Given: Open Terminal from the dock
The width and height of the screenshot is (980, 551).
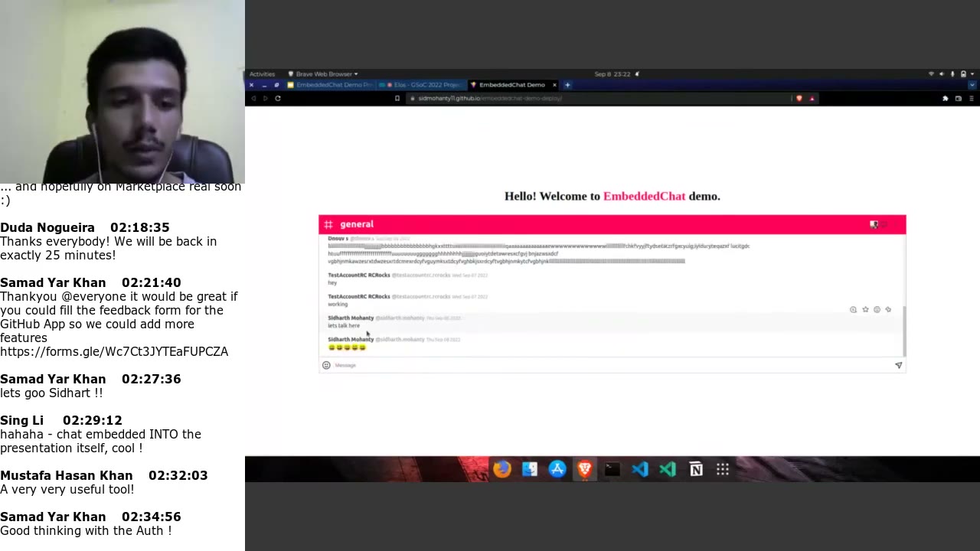Looking at the screenshot, I should pyautogui.click(x=612, y=469).
